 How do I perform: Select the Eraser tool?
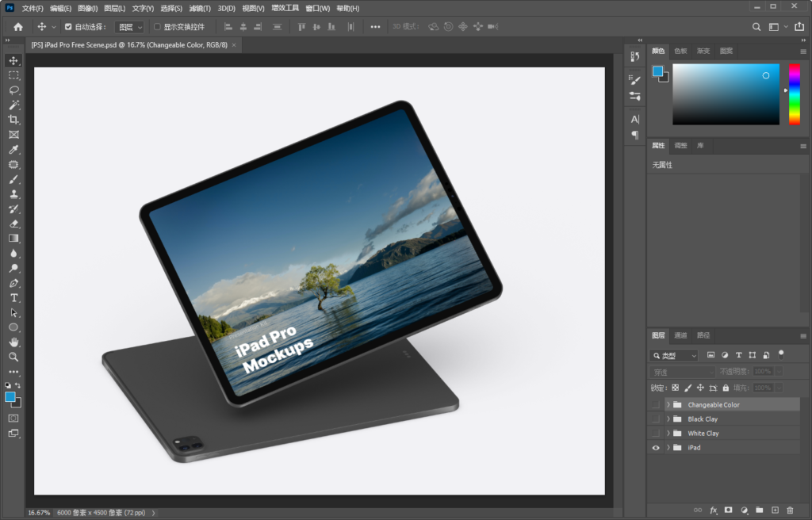tap(13, 224)
